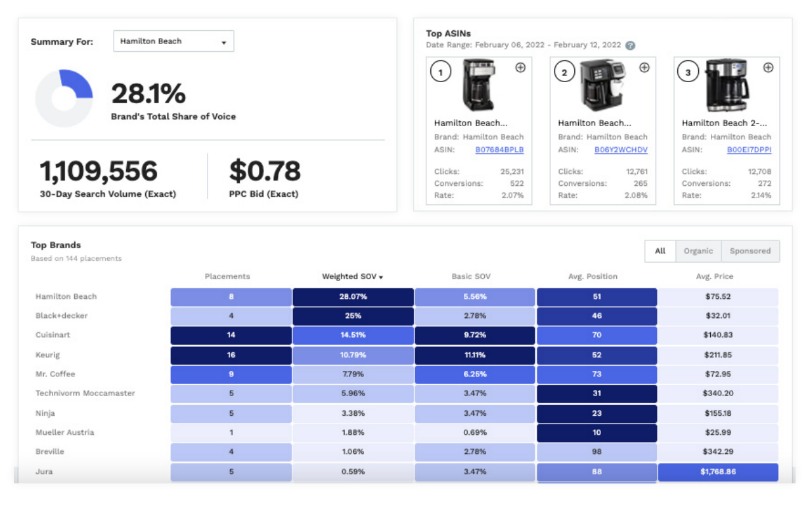Open ASIN link B07684BPLB
The height and width of the screenshot is (507, 812).
pyautogui.click(x=499, y=150)
